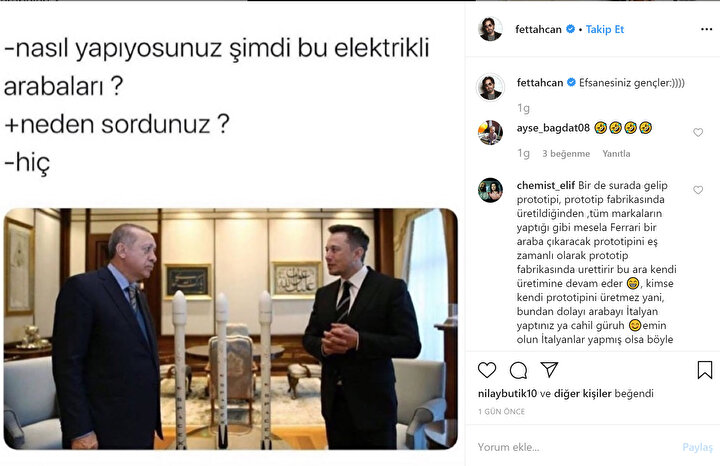The width and height of the screenshot is (720, 466).
Task: View the 3 beğenme likes list
Action: pos(566,154)
